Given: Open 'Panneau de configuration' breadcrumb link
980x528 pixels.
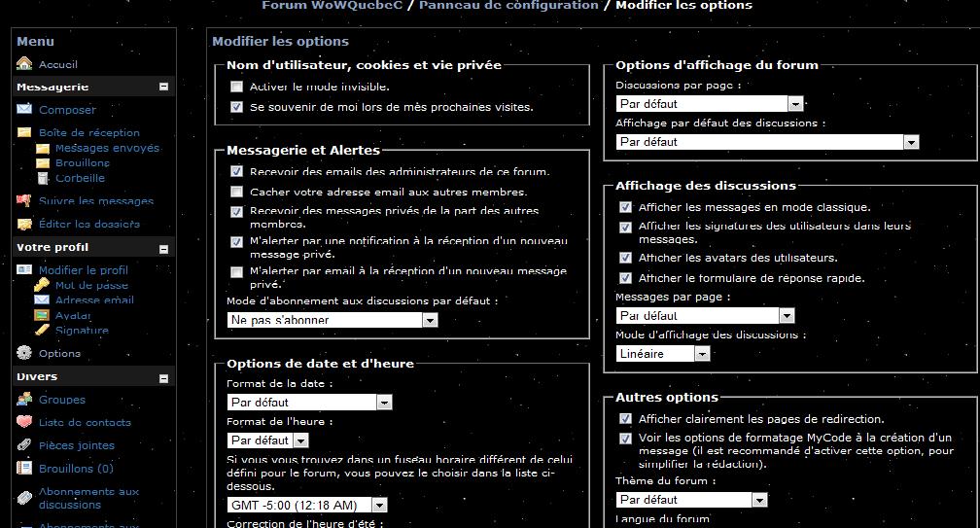Looking at the screenshot, I should (x=508, y=5).
